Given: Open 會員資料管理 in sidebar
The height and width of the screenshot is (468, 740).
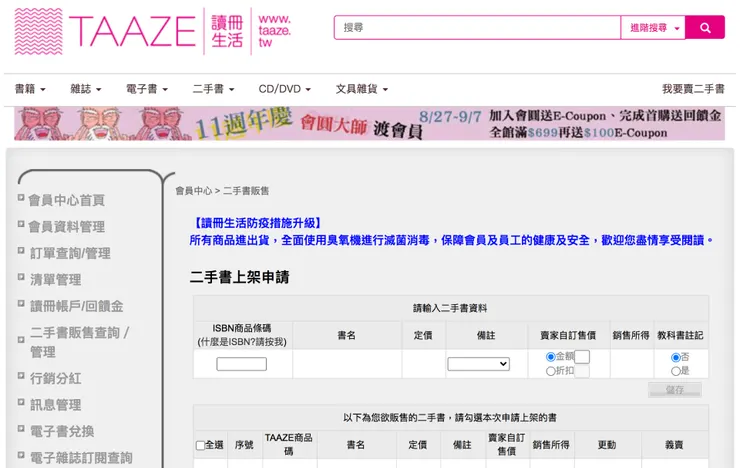Looking at the screenshot, I should coord(67,226).
